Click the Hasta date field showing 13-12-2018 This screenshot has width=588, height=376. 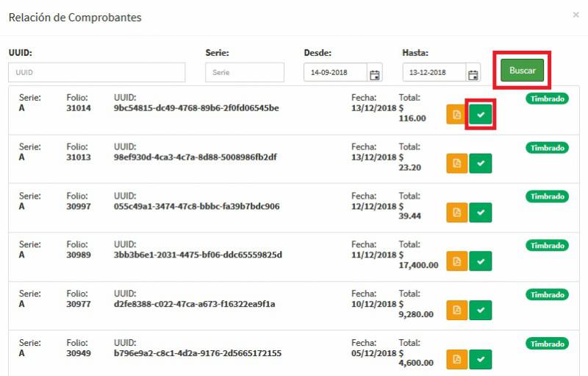click(x=434, y=73)
